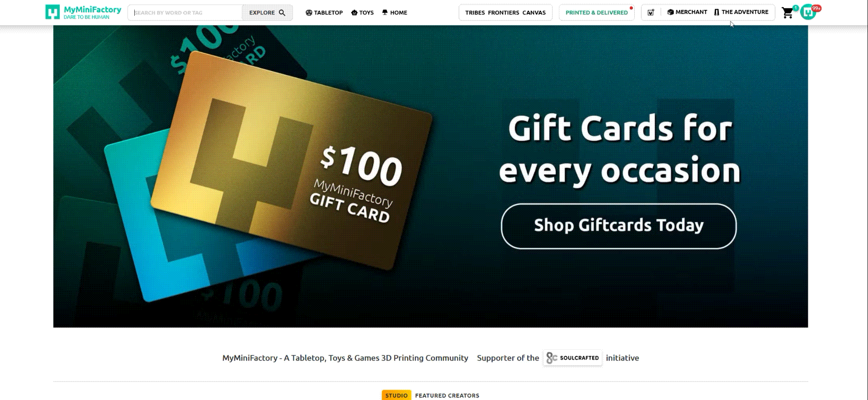Open the Merchant section

[687, 12]
